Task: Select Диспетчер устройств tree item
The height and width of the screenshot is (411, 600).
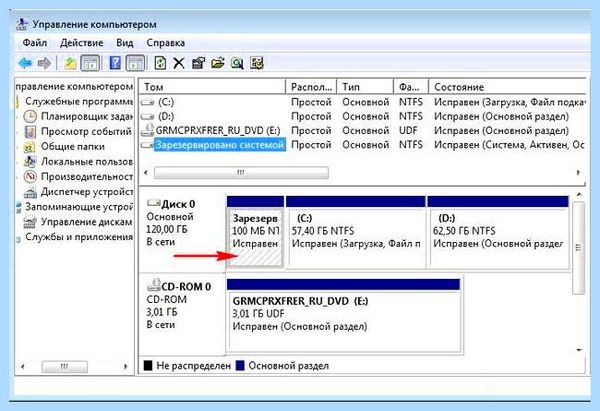Action: pyautogui.click(x=86, y=192)
